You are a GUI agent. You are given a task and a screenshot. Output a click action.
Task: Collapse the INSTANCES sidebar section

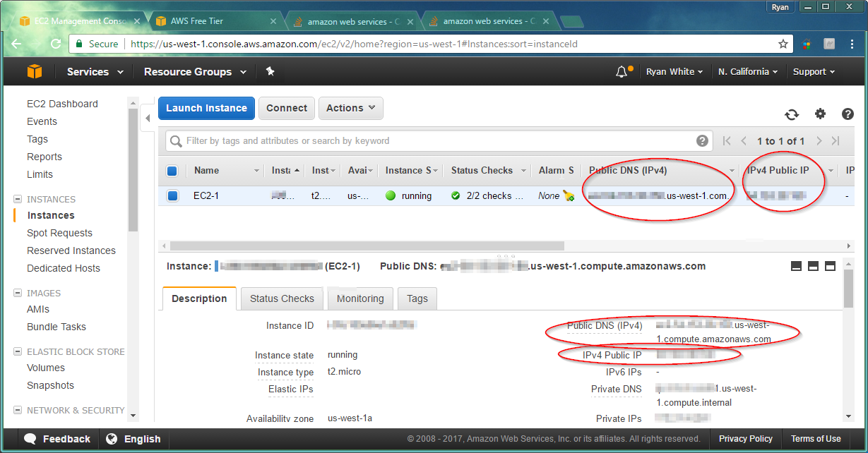click(x=18, y=200)
